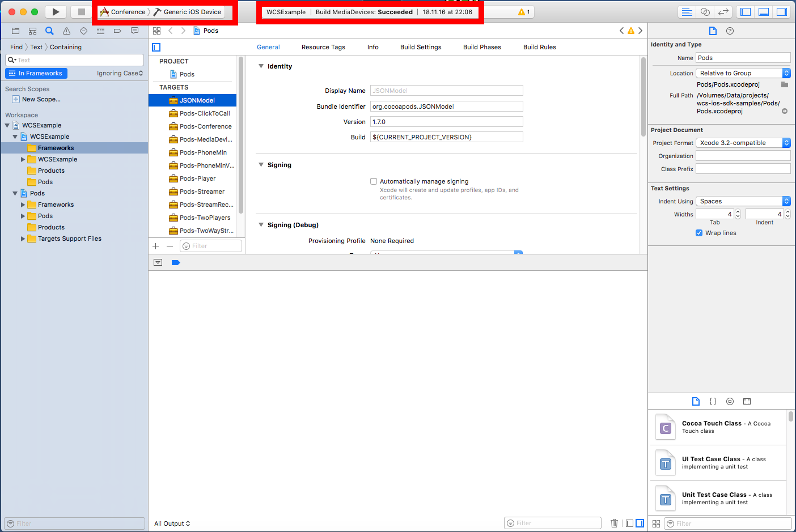Open the File Template library icon

coord(696,401)
